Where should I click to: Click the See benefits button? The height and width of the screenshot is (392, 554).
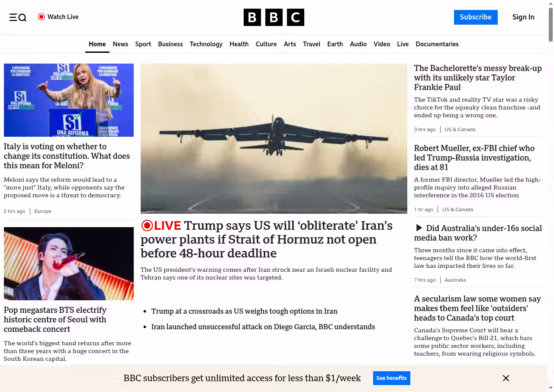392,378
